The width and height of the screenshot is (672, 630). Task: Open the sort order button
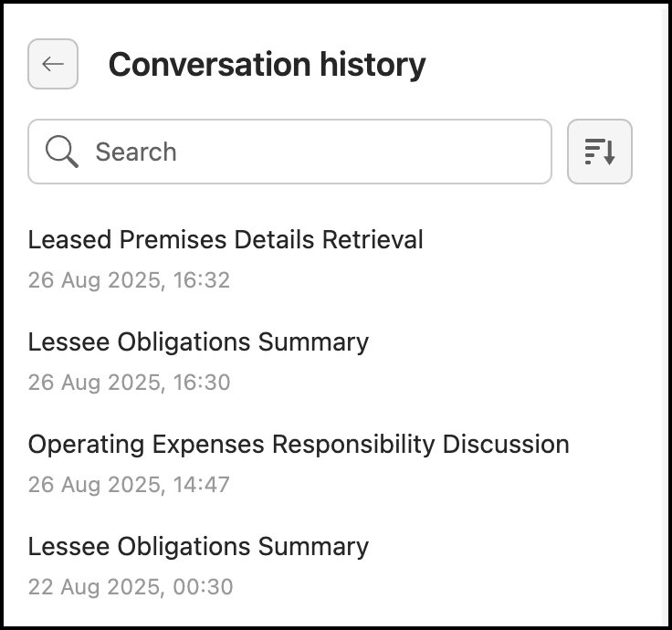600,152
